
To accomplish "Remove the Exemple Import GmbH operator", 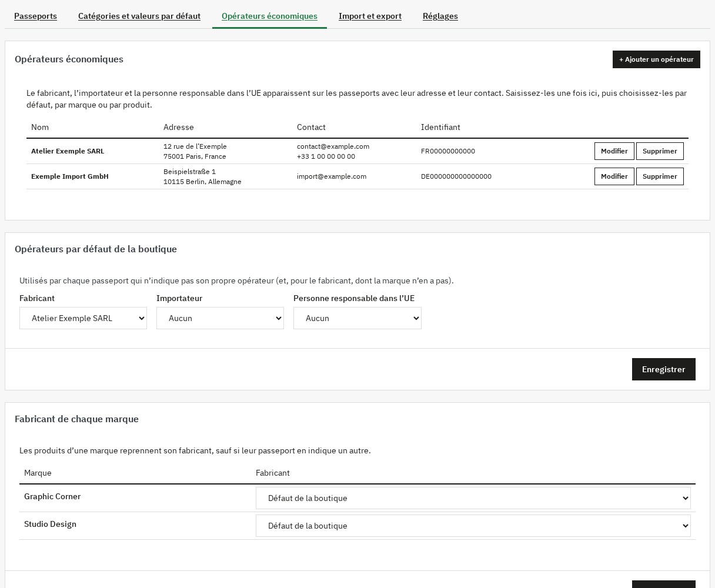I will point(660,176).
